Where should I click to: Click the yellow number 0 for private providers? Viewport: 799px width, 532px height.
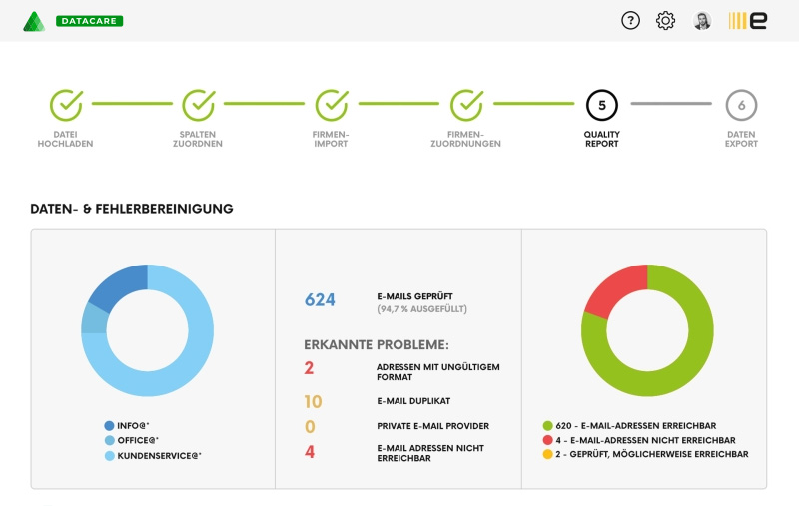tap(310, 426)
